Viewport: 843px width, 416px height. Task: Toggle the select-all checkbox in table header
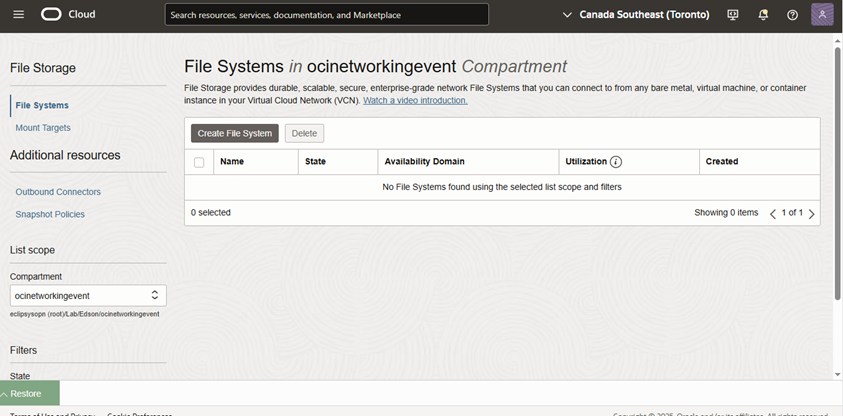(199, 162)
